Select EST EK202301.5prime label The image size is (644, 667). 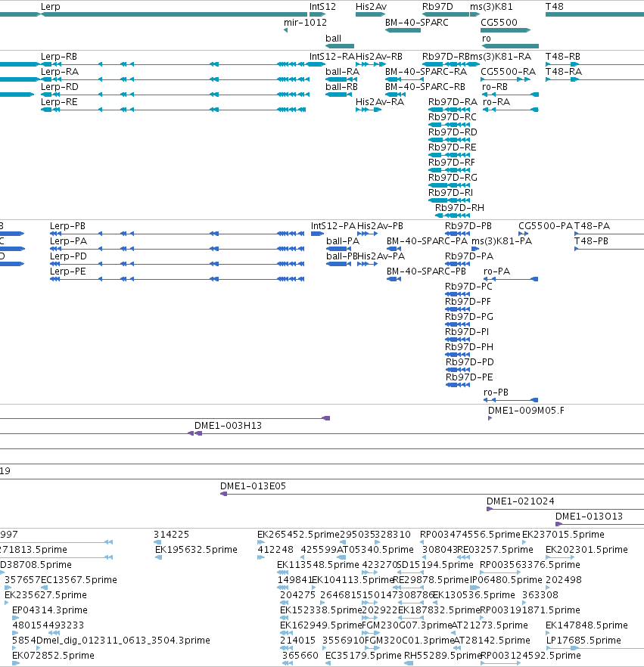pyautogui.click(x=586, y=549)
